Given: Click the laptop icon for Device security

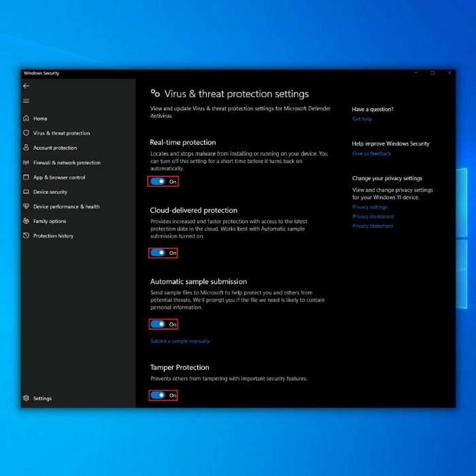Looking at the screenshot, I should coord(26,192).
